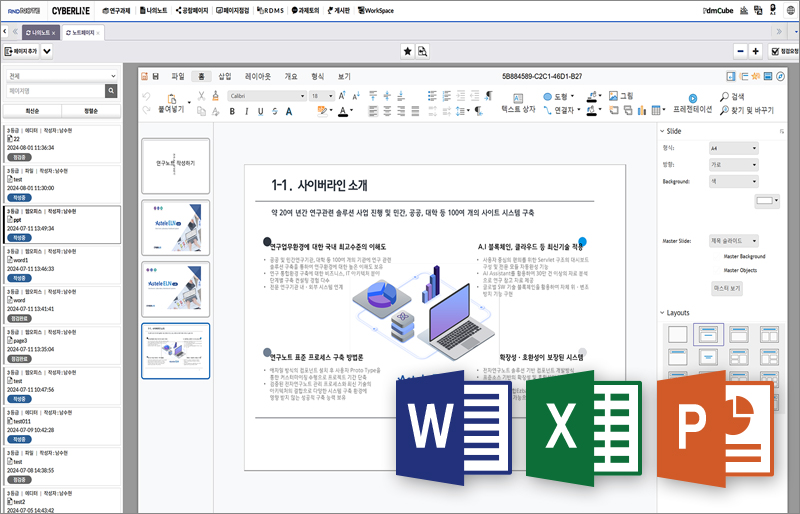Start 프레젠테이션 slideshow

692,104
